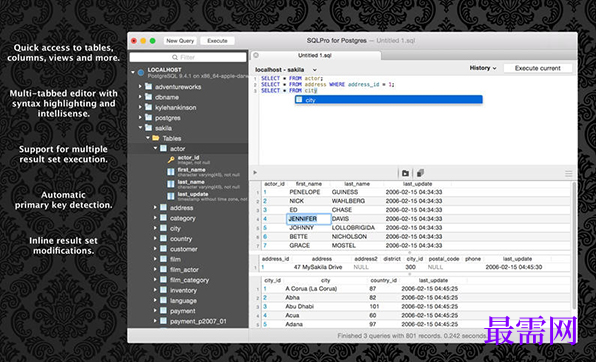Viewport: 596px width, 362px height.
Task: Click the Filter search field
Action: pos(188,57)
